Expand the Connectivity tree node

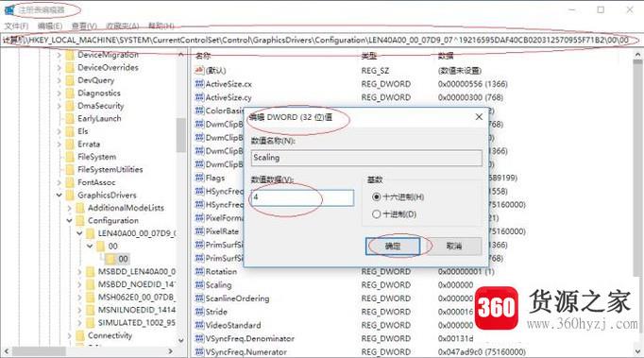click(70, 335)
